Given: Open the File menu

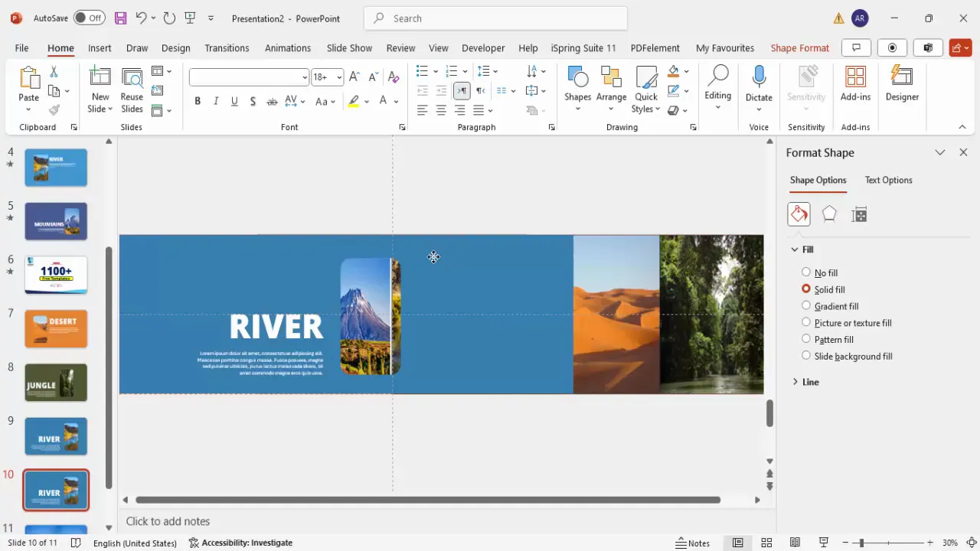Looking at the screenshot, I should pos(21,47).
